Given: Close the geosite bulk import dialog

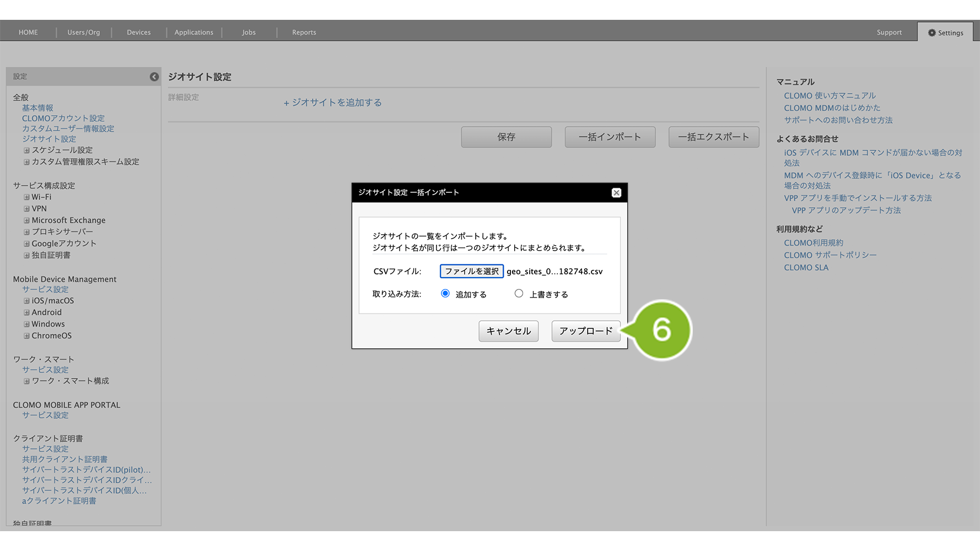Looking at the screenshot, I should click(616, 193).
